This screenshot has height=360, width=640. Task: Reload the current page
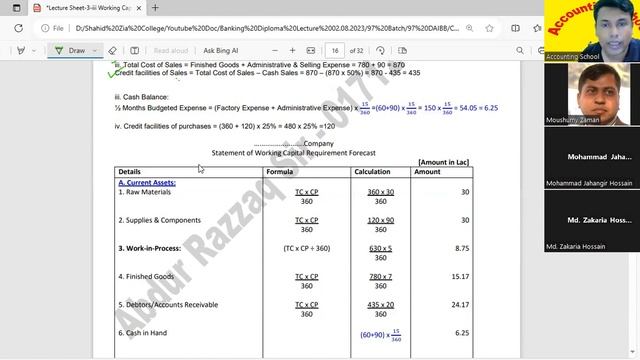pyautogui.click(x=18, y=28)
